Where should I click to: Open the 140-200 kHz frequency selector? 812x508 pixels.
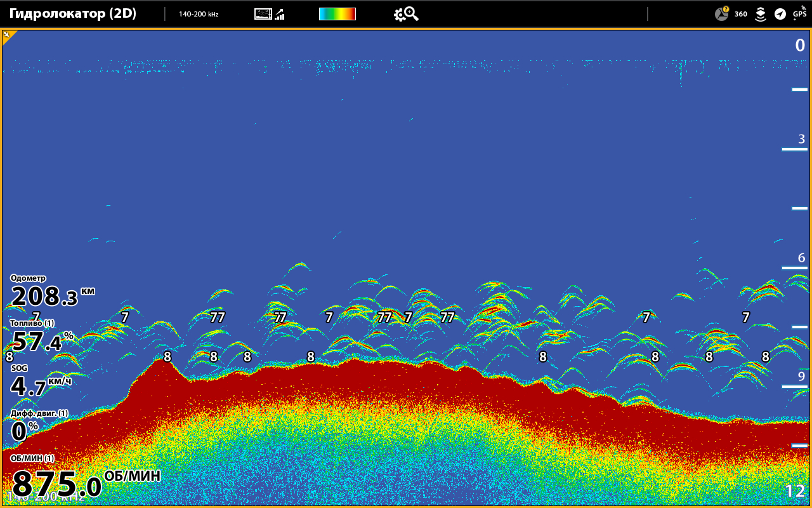(199, 14)
